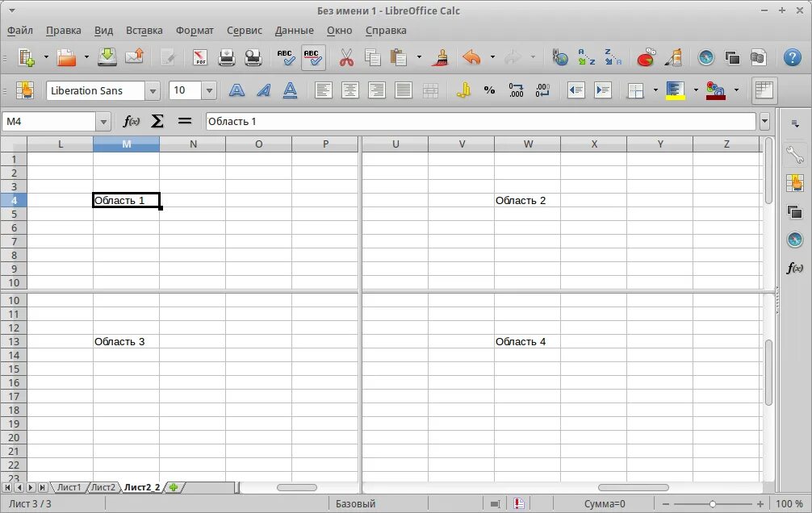This screenshot has height=513, width=812.
Task: Decrease cell indent
Action: pyautogui.click(x=576, y=90)
